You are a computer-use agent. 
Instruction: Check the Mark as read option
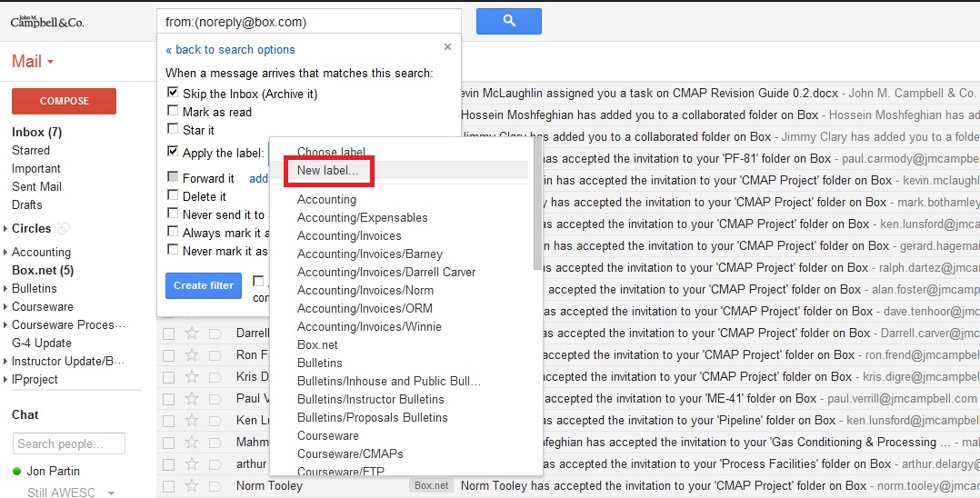pyautogui.click(x=173, y=111)
